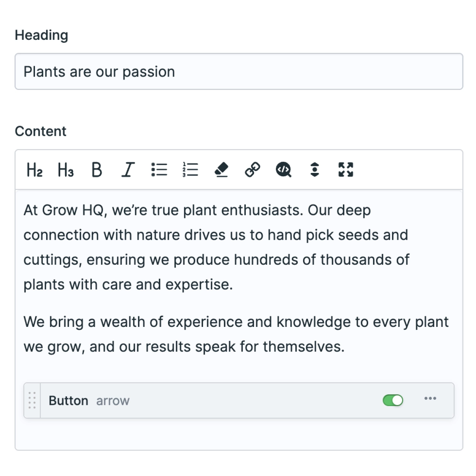Click the first paragraph about Grow HQ
476x476 pixels.
(x=216, y=247)
